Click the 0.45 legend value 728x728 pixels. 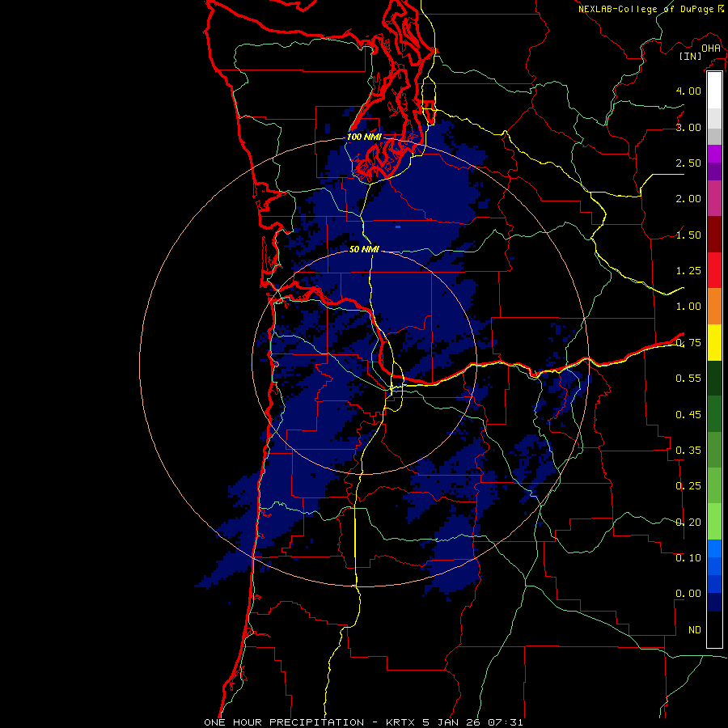pos(688,415)
